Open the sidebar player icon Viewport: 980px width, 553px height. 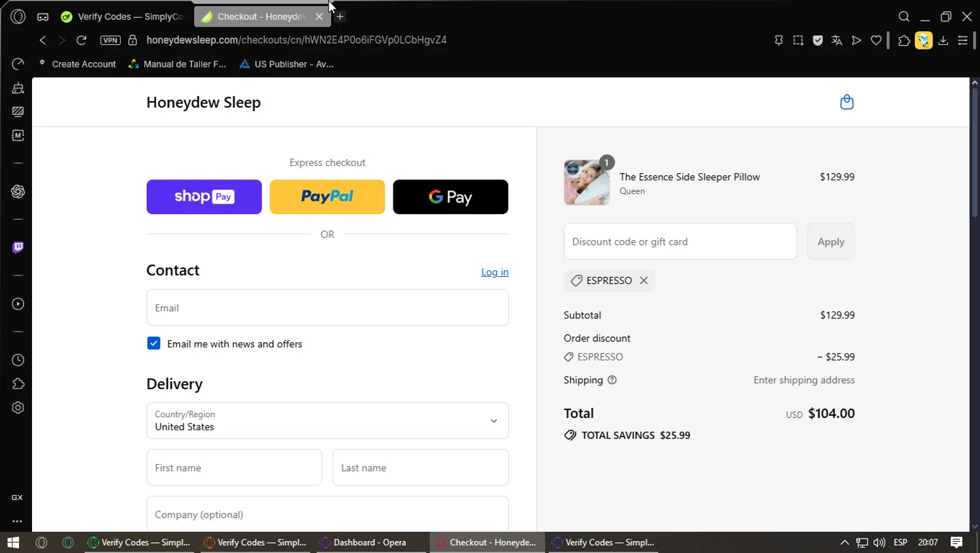click(18, 304)
